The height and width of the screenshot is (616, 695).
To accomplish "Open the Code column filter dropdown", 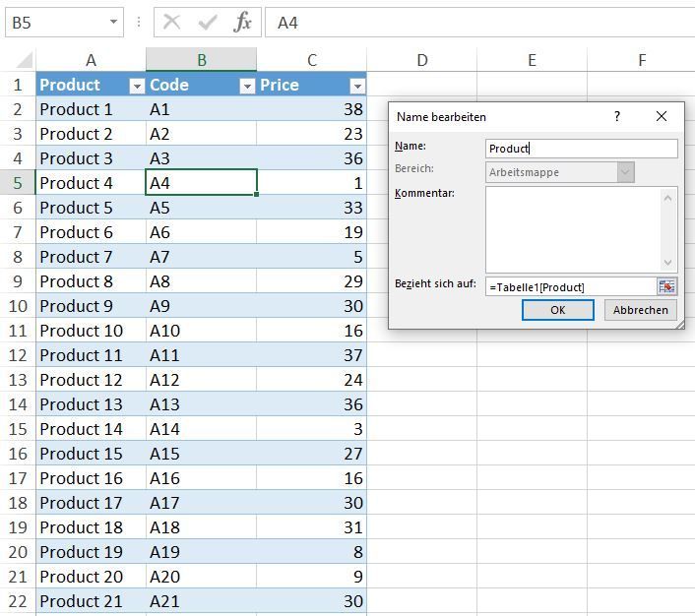I will point(247,86).
